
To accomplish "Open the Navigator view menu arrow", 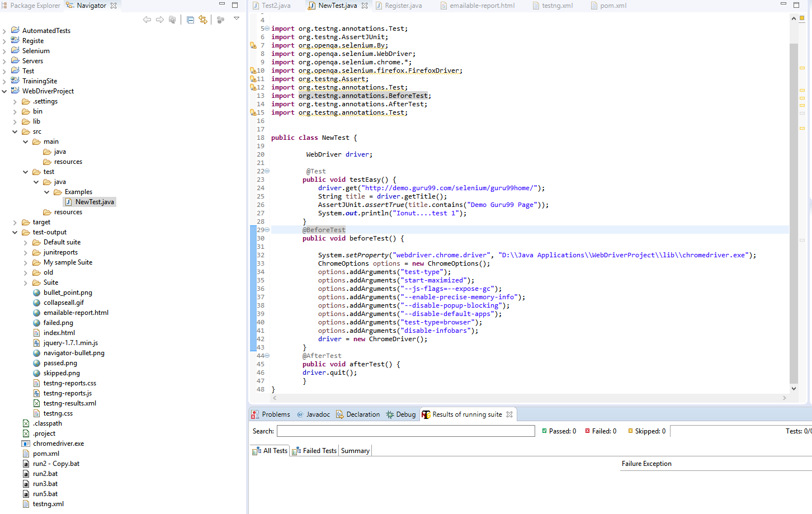I will (x=237, y=18).
